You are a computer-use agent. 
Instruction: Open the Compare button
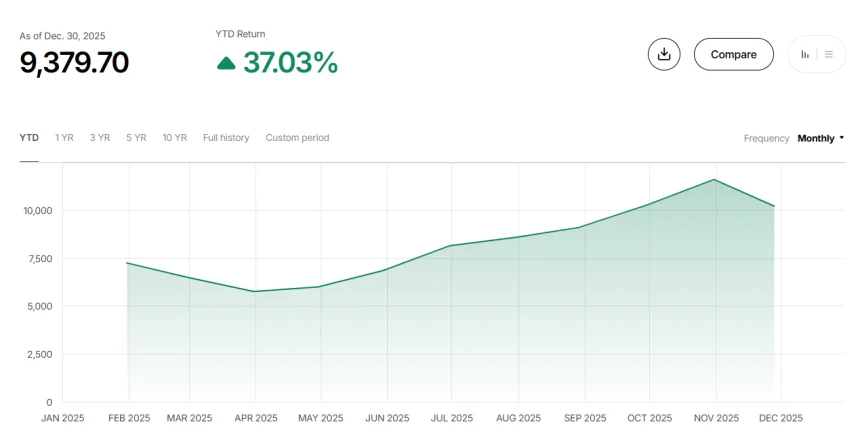(x=733, y=54)
